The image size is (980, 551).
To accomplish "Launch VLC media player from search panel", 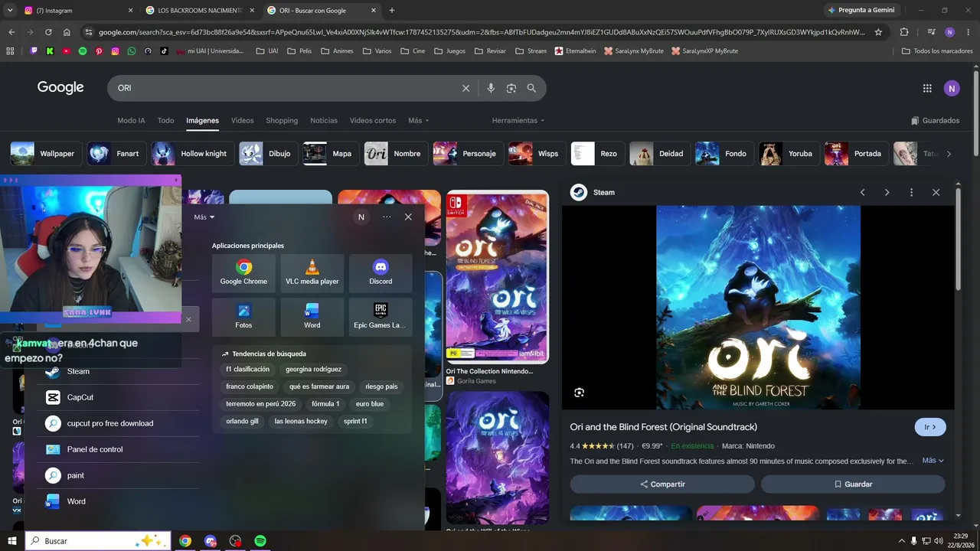I will tap(312, 273).
